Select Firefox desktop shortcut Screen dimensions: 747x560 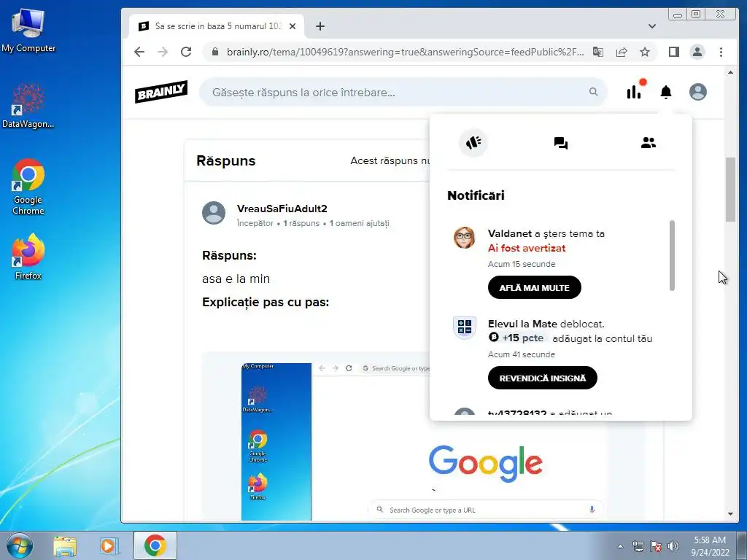[x=28, y=257]
